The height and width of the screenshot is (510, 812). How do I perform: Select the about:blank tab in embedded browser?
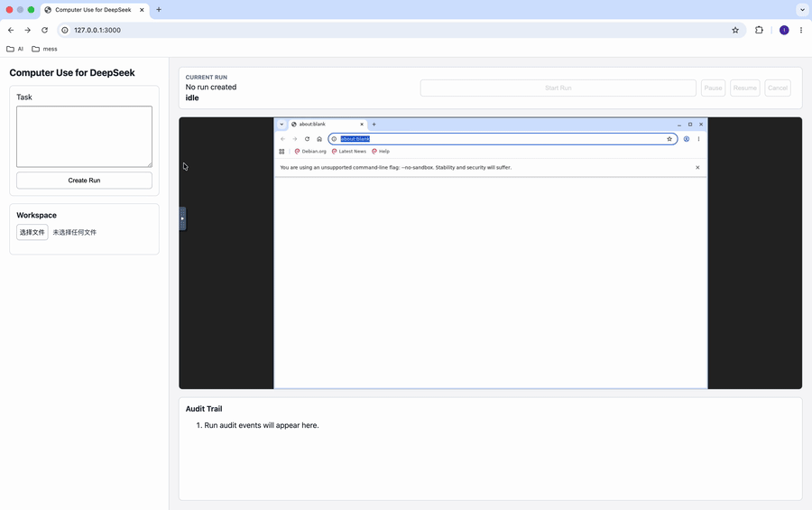[327, 125]
